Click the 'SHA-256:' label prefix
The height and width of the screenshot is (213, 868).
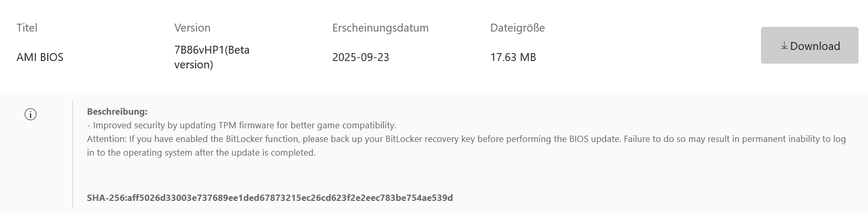tap(107, 198)
